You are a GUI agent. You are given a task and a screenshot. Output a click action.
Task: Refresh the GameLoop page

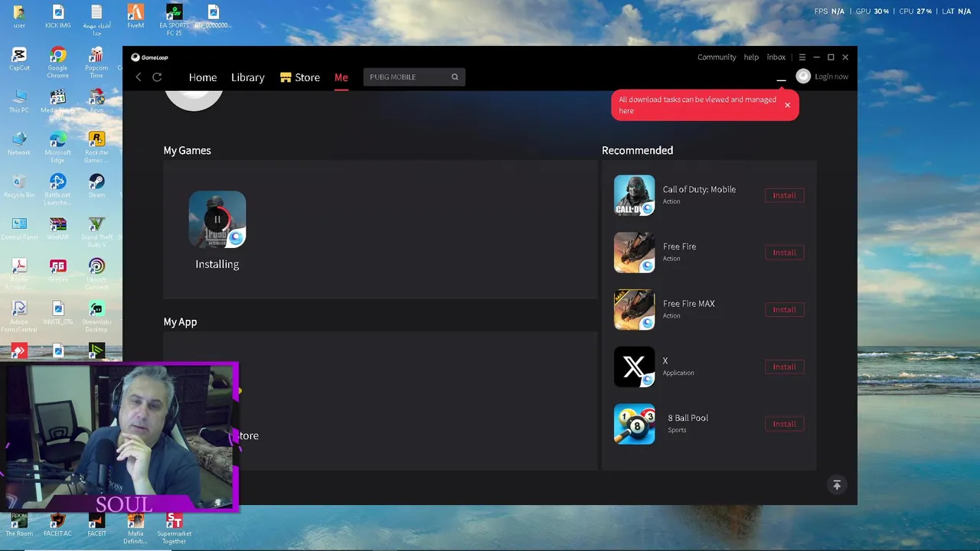click(x=157, y=77)
